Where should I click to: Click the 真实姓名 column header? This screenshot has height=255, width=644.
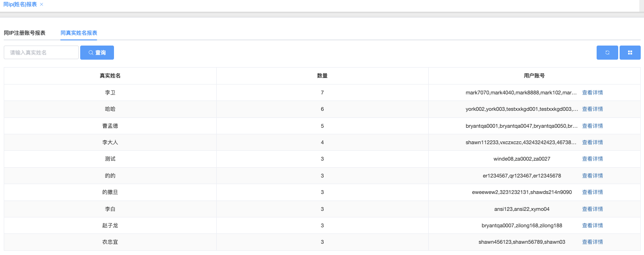110,76
